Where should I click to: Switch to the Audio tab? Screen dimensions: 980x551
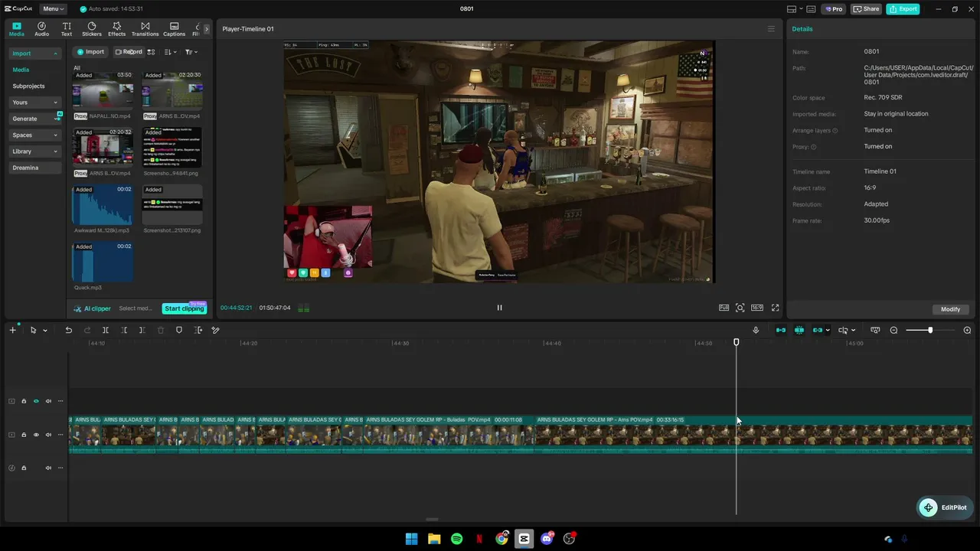pyautogui.click(x=41, y=29)
